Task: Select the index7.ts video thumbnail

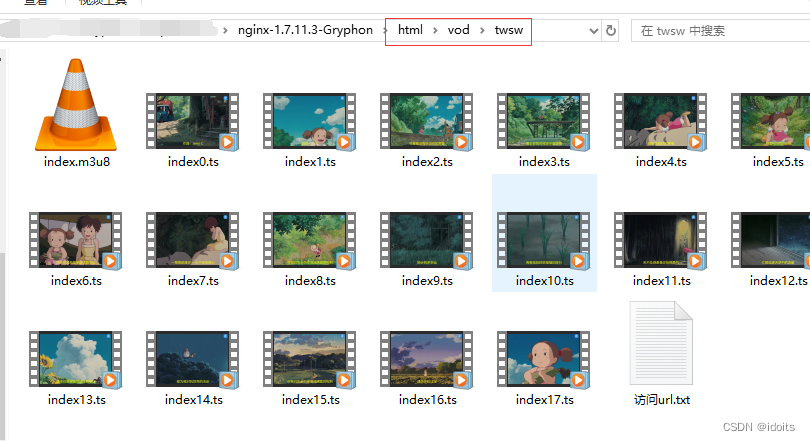Action: click(193, 241)
